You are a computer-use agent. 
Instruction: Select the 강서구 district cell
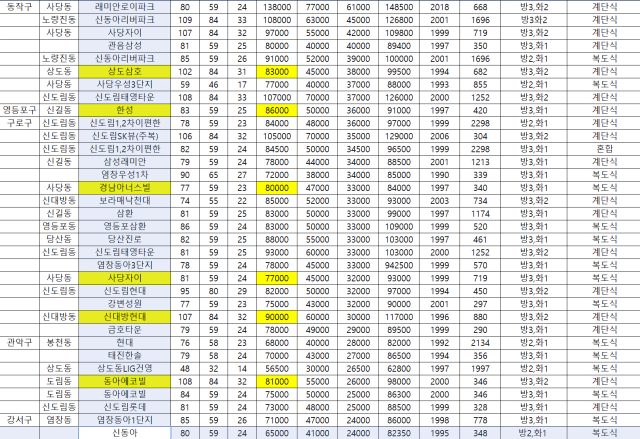(20, 420)
